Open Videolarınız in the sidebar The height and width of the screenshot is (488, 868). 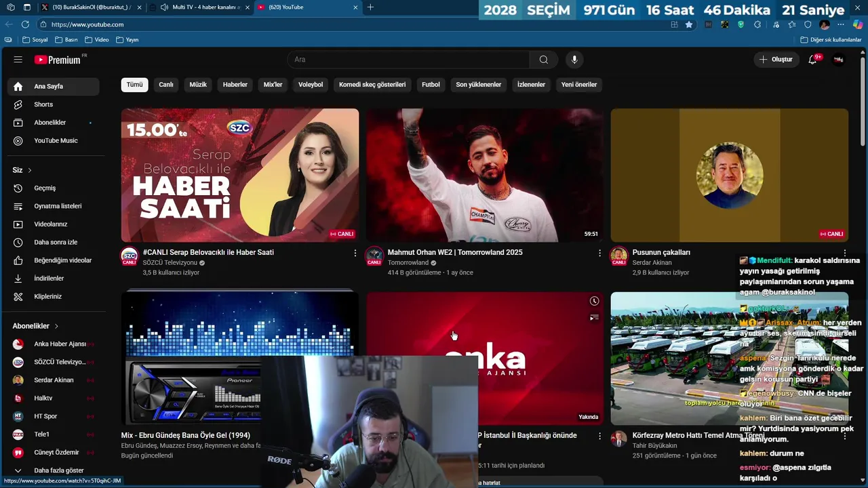[x=53, y=224]
